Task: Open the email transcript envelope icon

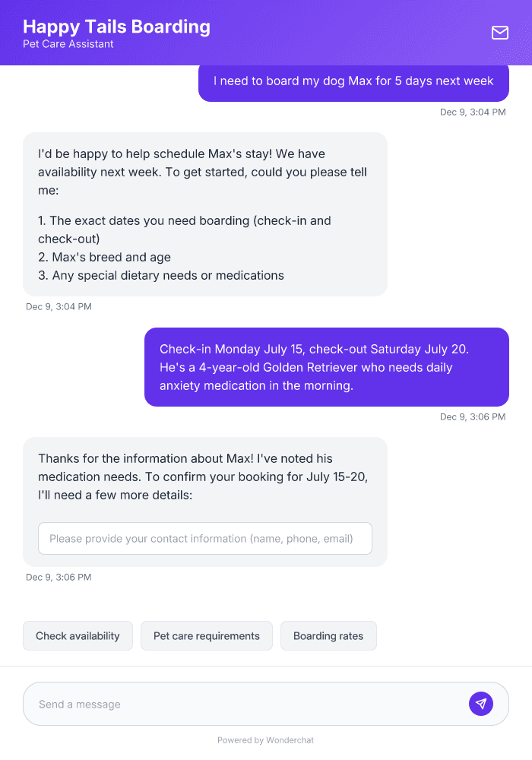Action: point(499,33)
